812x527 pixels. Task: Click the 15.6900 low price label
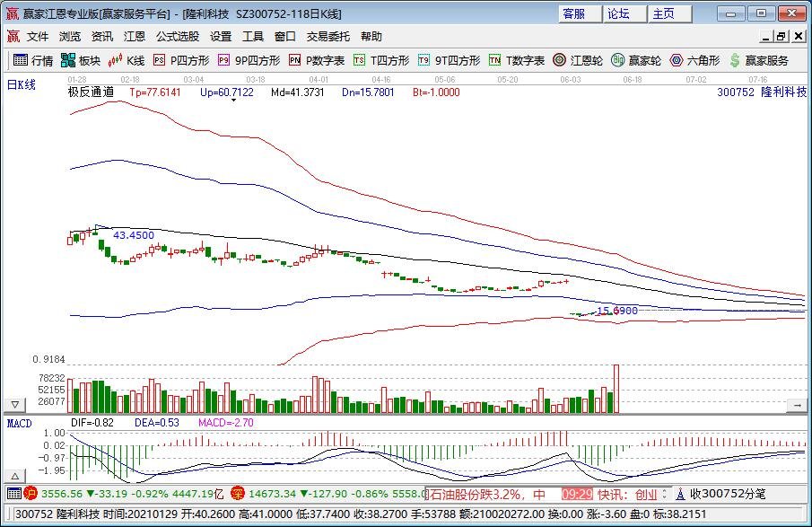(x=617, y=311)
